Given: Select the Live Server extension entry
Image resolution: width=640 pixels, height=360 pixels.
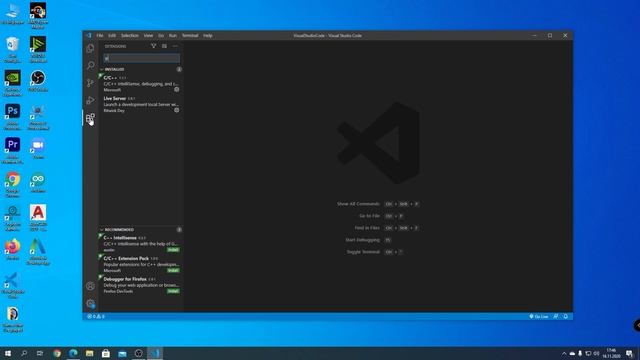Looking at the screenshot, I should coord(140,104).
